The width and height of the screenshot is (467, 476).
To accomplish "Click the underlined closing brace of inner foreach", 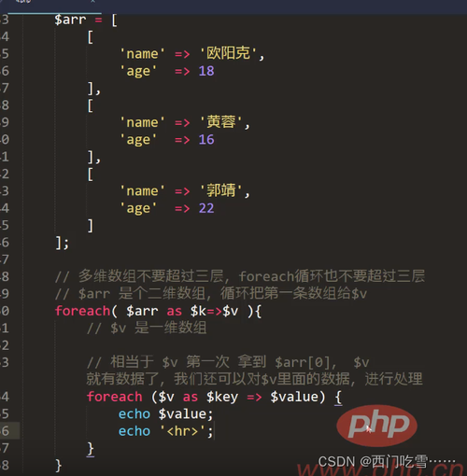I will [91, 449].
